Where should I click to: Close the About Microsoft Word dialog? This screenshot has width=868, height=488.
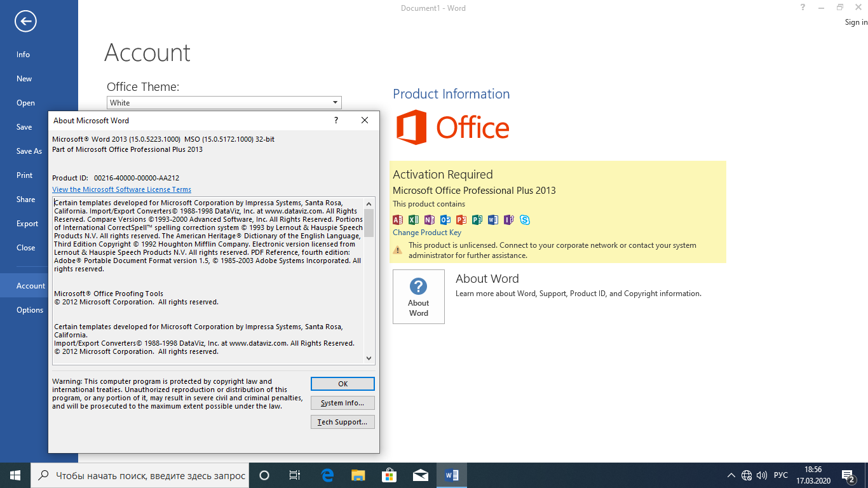[x=365, y=120]
